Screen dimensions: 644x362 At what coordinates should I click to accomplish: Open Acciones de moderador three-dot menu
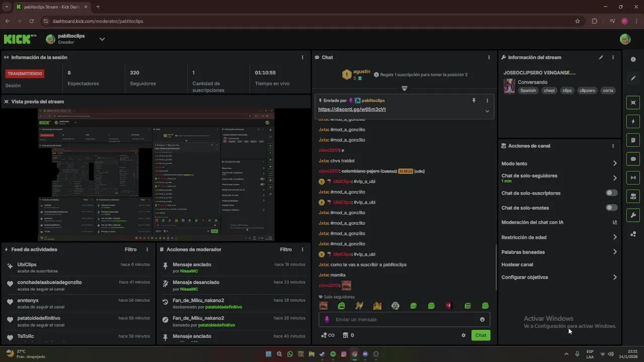pos(302,249)
